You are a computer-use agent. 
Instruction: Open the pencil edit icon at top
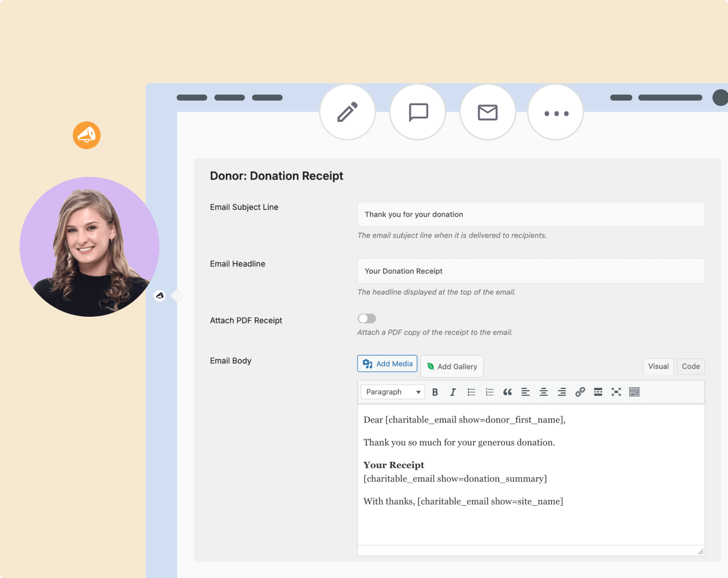click(347, 112)
